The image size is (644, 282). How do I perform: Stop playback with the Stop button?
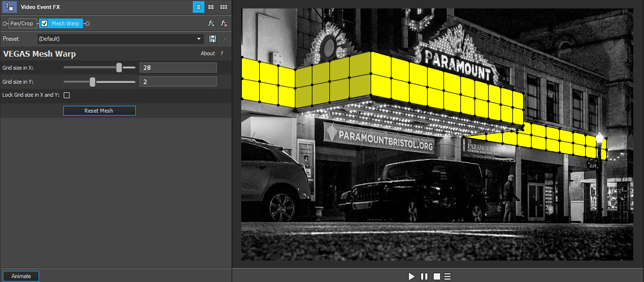point(436,276)
